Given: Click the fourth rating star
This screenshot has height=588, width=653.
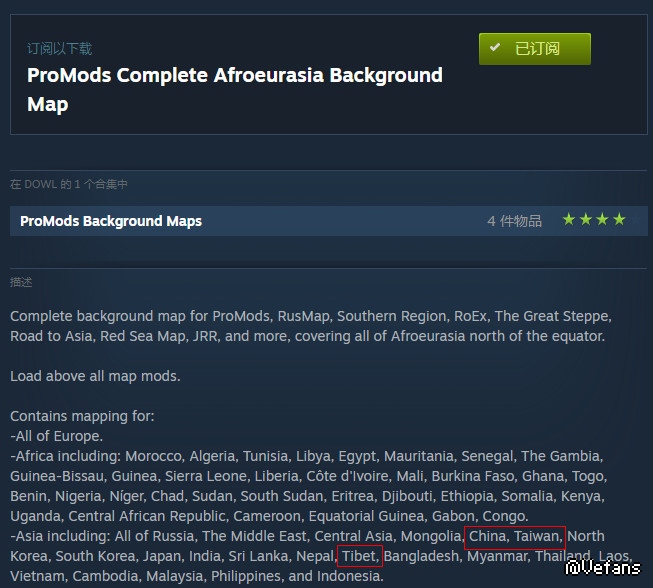Looking at the screenshot, I should [x=619, y=219].
